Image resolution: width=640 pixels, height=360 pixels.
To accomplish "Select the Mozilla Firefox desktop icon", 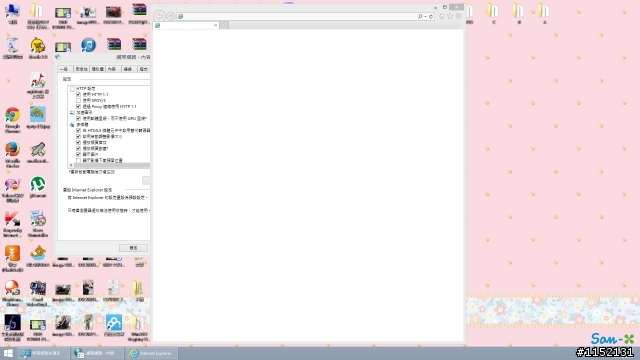I will 12,155.
